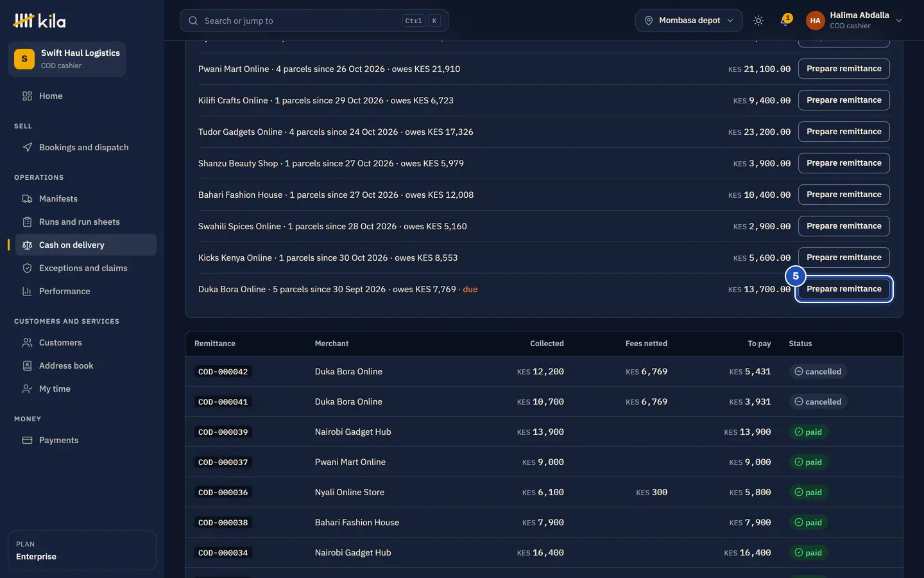The width and height of the screenshot is (924, 578).
Task: Click the Shanzu Beauty Shop row text
Action: coord(331,163)
